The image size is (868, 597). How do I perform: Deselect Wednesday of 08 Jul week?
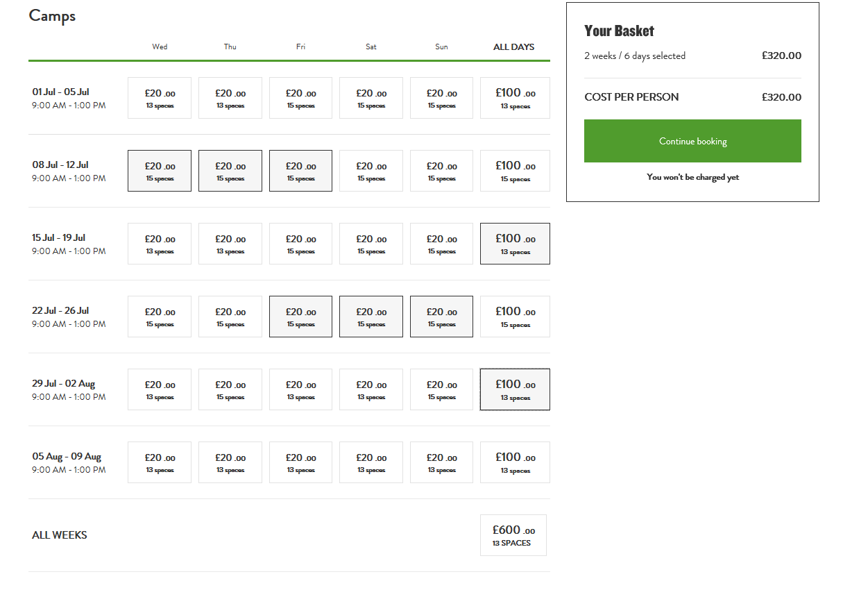pyautogui.click(x=160, y=171)
